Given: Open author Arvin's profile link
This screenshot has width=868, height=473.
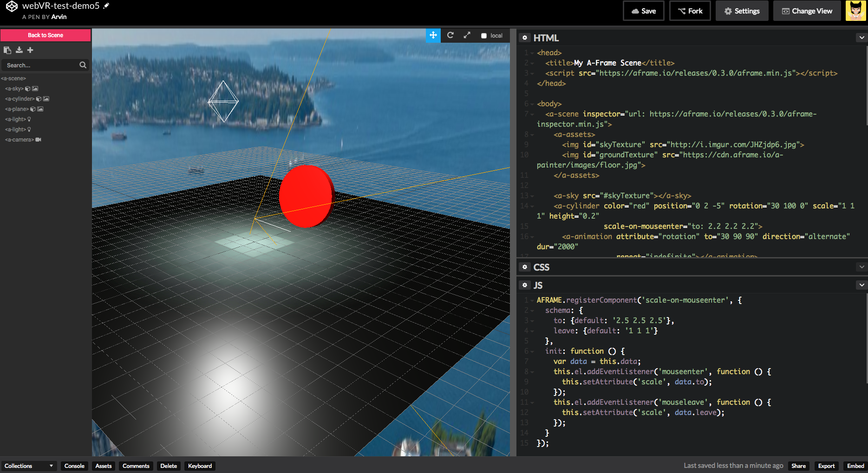Looking at the screenshot, I should [59, 17].
